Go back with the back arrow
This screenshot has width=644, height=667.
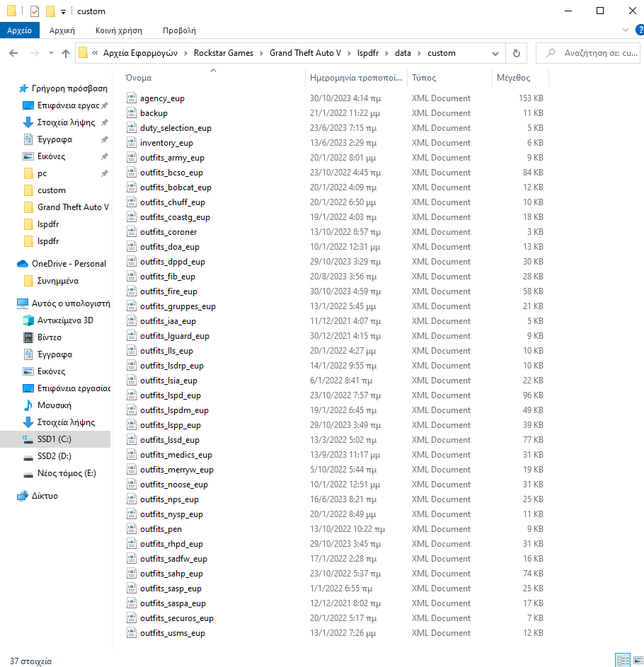[x=13, y=53]
